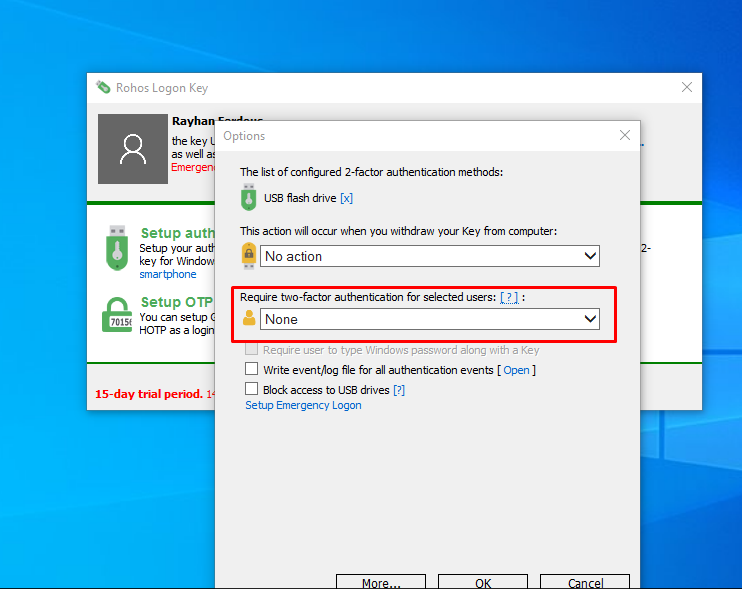Enable 'Write event/log file' checkbox
742x589 pixels.
point(251,369)
